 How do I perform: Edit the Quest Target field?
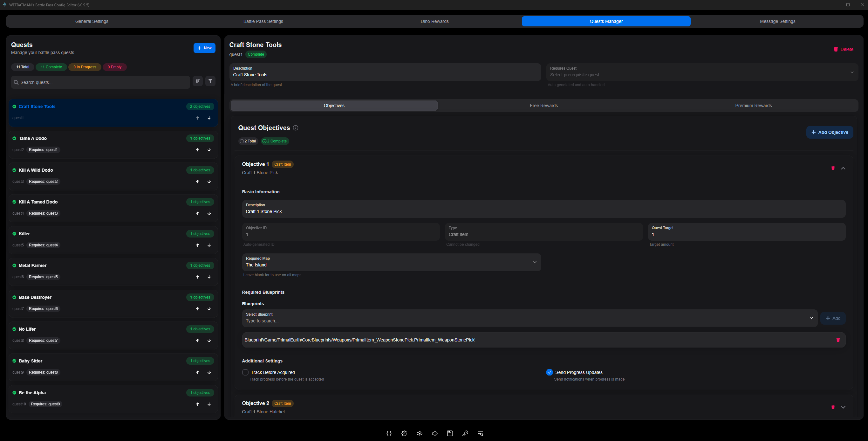747,231
